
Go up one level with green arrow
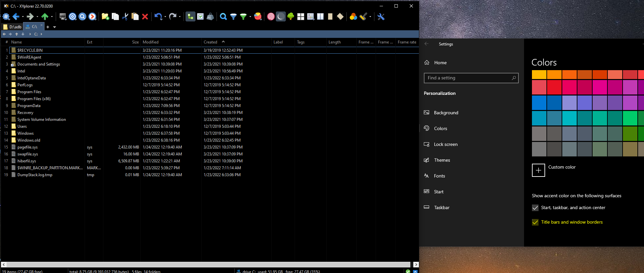45,16
